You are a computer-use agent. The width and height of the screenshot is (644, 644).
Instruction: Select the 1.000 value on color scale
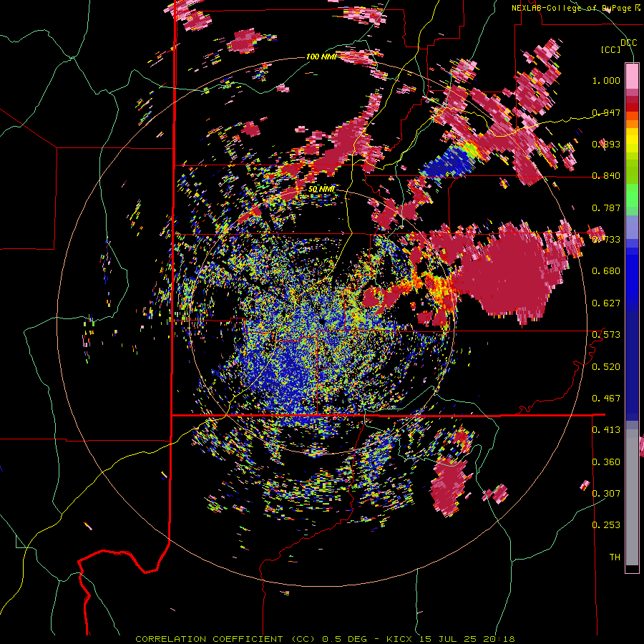tap(606, 80)
